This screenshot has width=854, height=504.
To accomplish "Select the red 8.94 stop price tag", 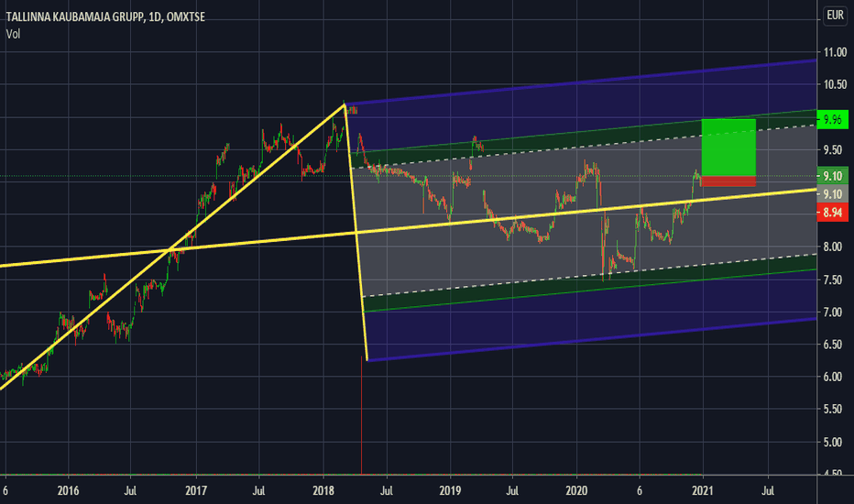I will [x=833, y=213].
